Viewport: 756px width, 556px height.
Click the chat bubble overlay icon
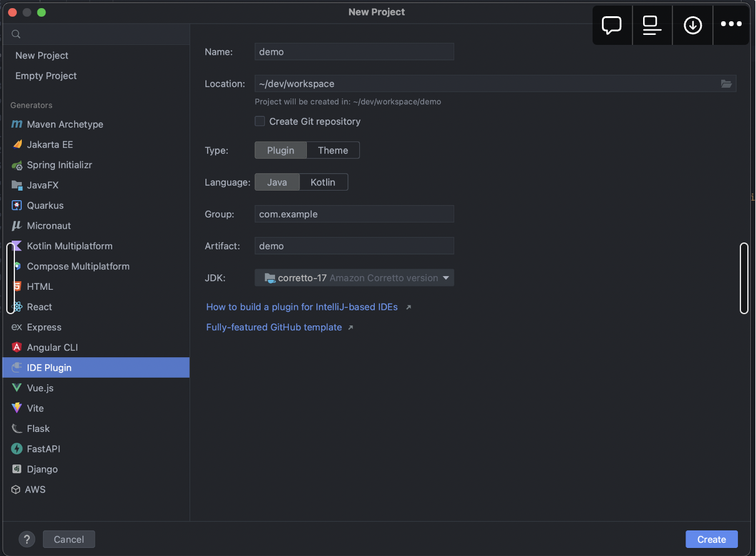point(612,25)
